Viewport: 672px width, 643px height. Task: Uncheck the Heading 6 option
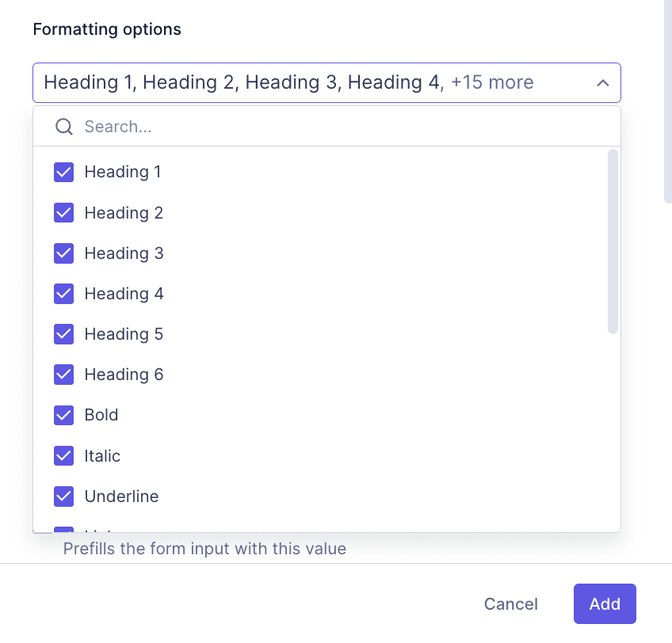[x=63, y=375]
